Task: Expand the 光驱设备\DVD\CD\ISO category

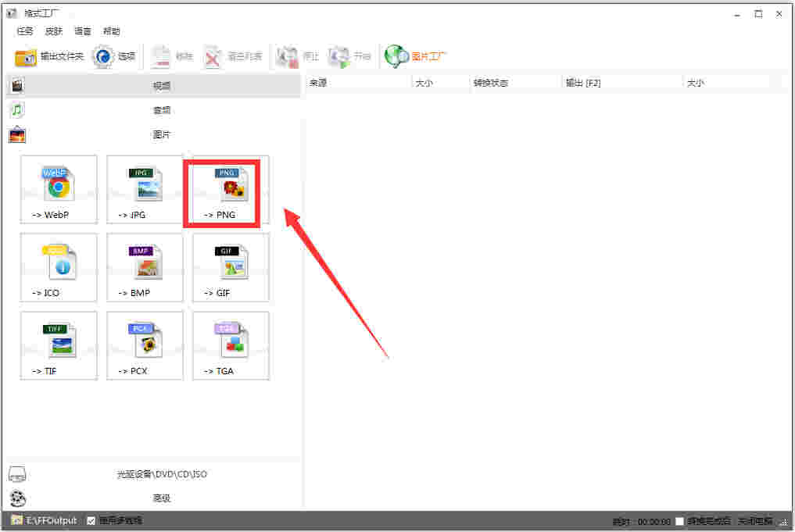Action: [x=154, y=474]
